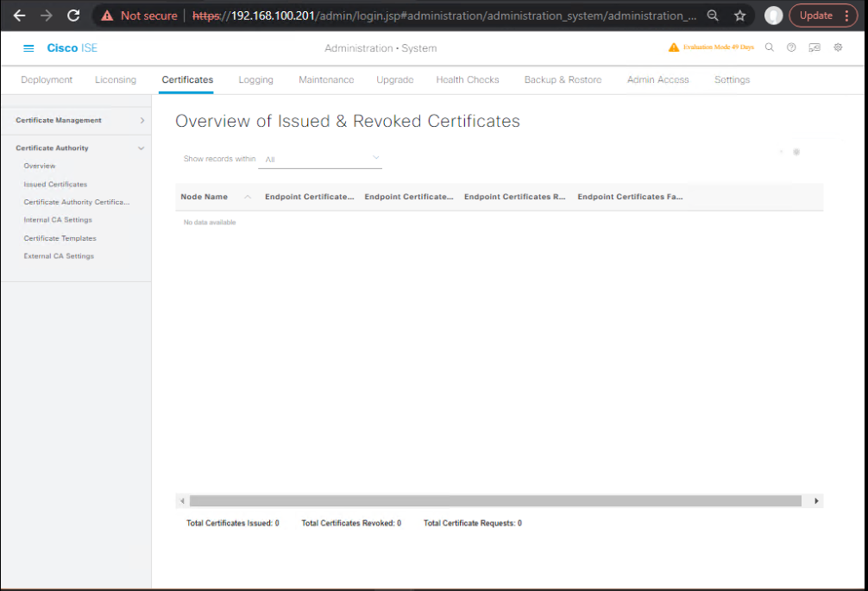
Task: Switch to the Licensing tab
Action: (116, 79)
